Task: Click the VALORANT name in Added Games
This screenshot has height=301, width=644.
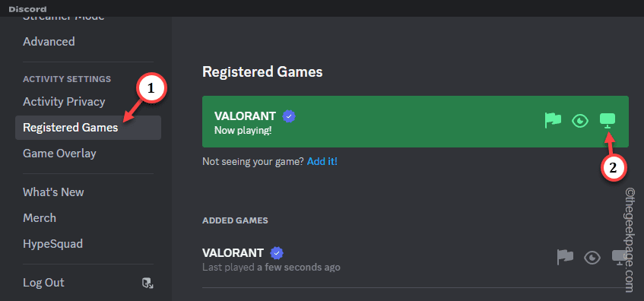Action: [234, 253]
